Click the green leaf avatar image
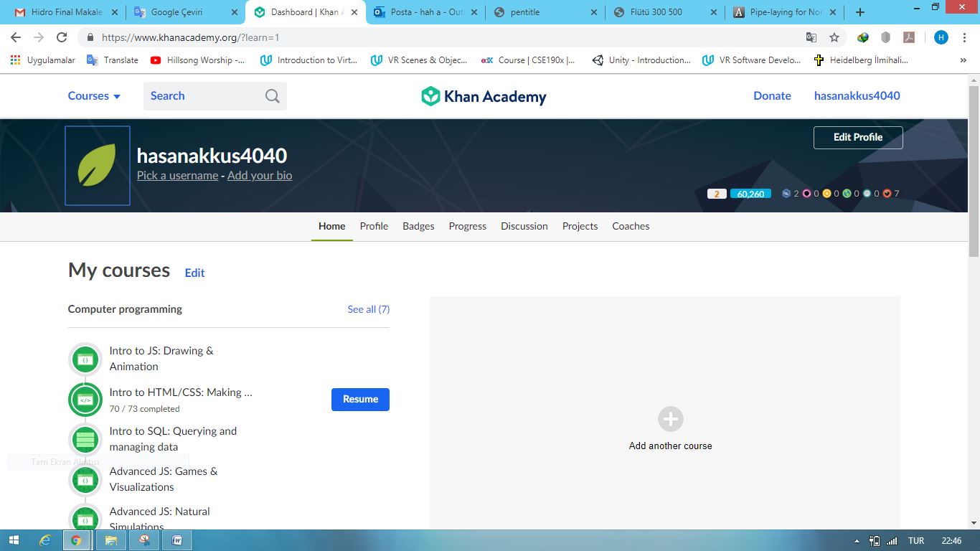 coord(98,166)
